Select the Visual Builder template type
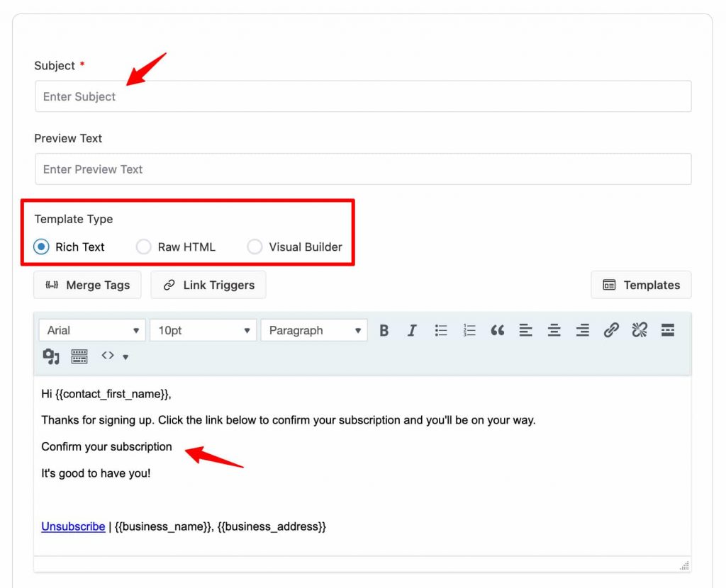The height and width of the screenshot is (588, 726). pos(255,247)
